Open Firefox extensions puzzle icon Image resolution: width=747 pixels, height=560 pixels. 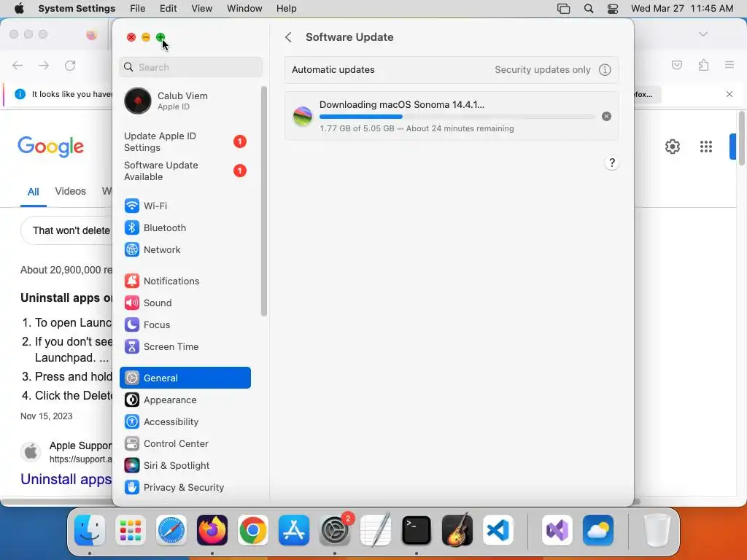click(x=704, y=65)
